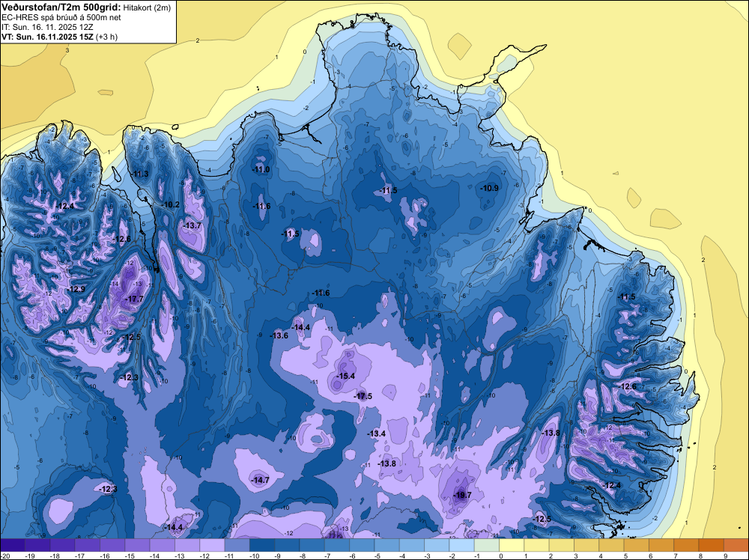Viewport: 749px width, 560px height.
Task: Click the -13.7 temperature label
Action: (192, 225)
